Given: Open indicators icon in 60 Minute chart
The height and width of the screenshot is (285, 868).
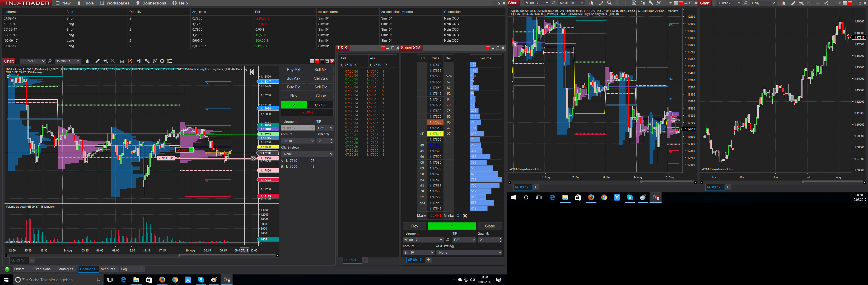Looking at the screenshot, I should pos(659,3).
